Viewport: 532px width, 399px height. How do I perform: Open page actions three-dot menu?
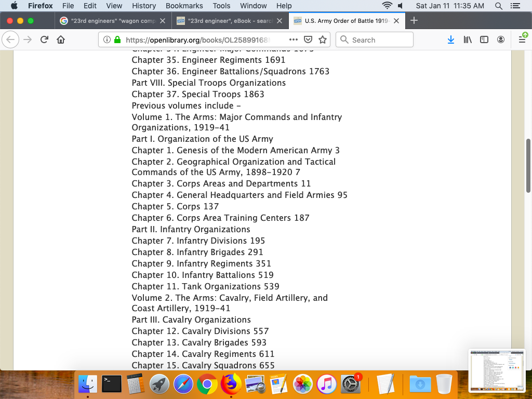(293, 40)
